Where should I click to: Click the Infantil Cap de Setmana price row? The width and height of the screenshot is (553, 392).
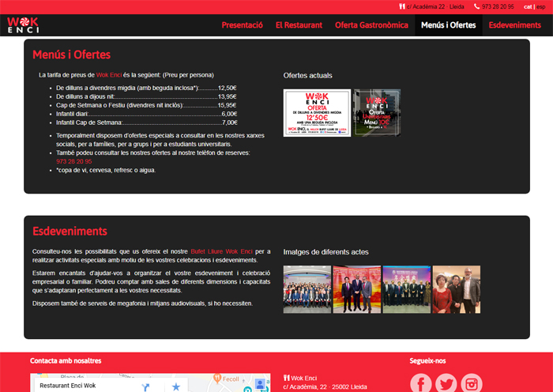click(x=146, y=122)
